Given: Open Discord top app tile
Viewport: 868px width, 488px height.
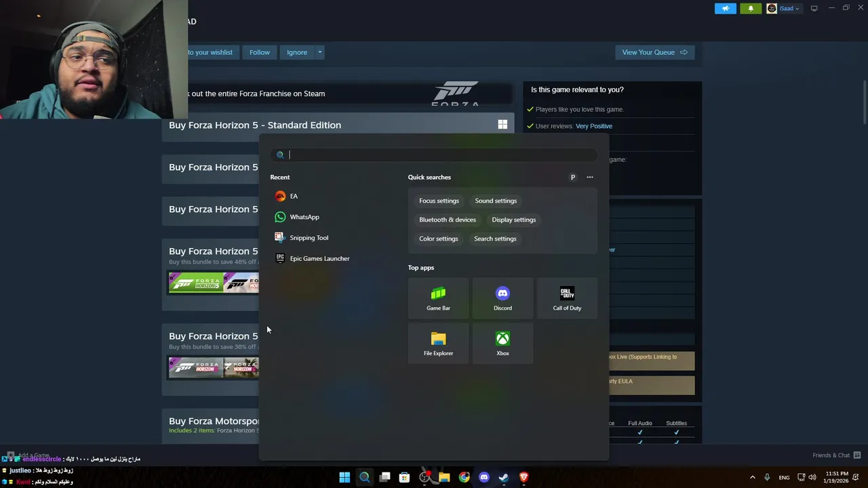Looking at the screenshot, I should [x=502, y=298].
